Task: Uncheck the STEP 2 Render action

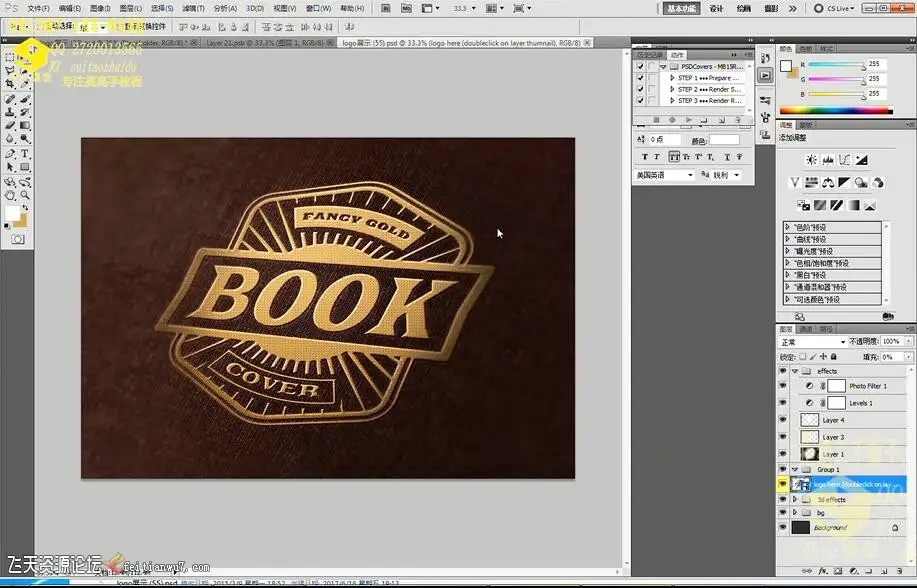Action: pos(640,90)
